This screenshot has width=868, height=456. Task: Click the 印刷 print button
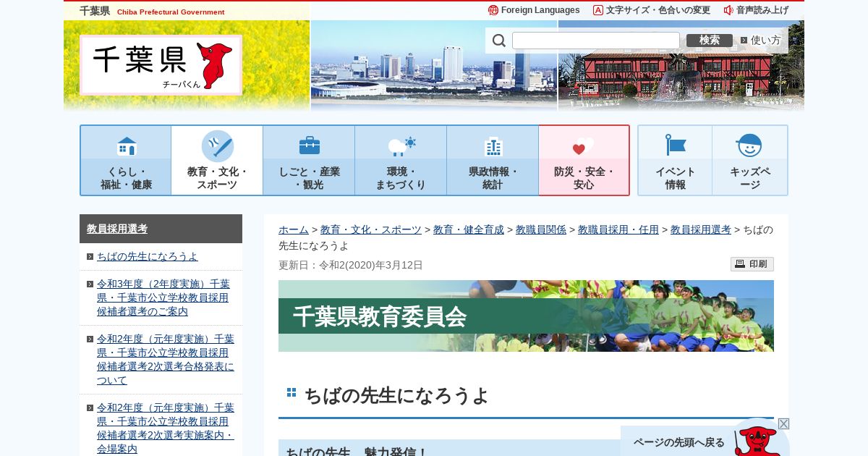point(752,264)
